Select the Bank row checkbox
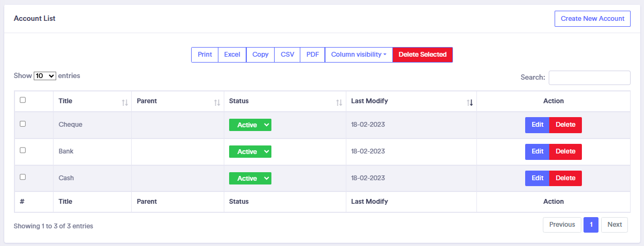This screenshot has width=644, height=246. pos(22,150)
